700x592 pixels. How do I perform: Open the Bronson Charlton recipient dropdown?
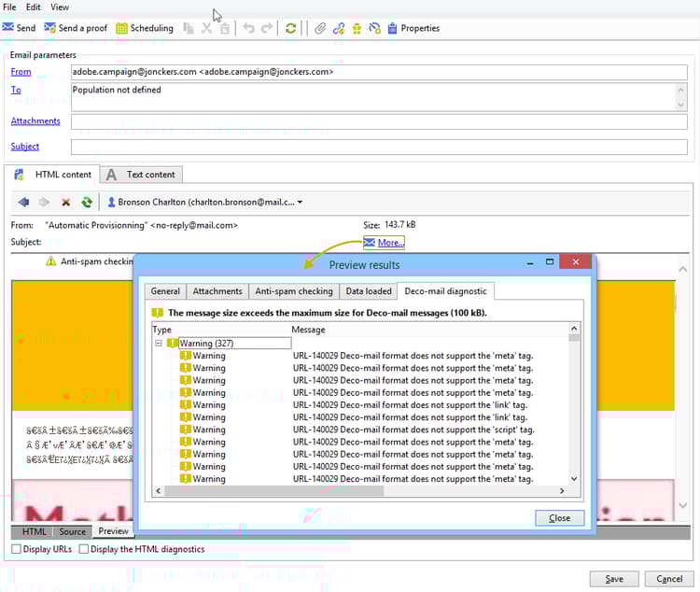click(204, 202)
